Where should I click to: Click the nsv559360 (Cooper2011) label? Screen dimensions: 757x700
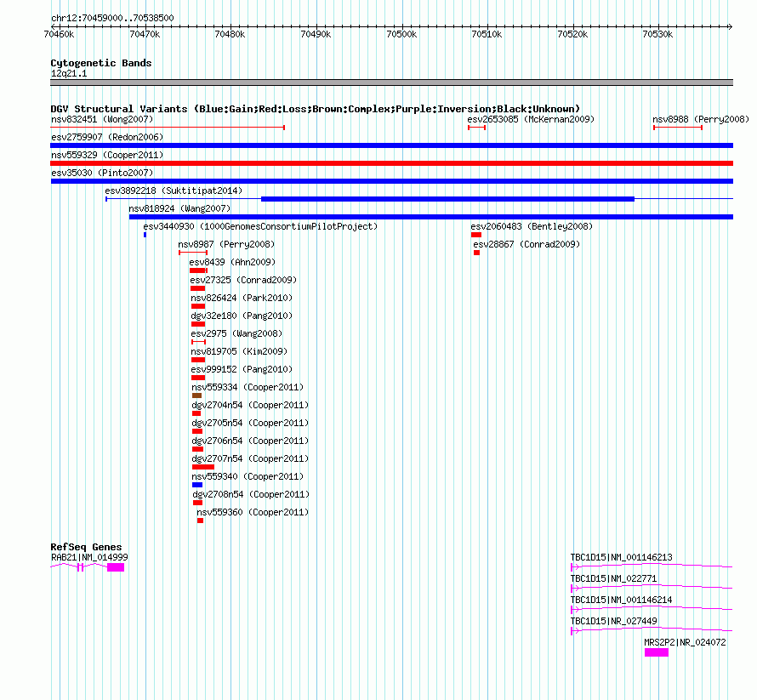click(x=253, y=512)
